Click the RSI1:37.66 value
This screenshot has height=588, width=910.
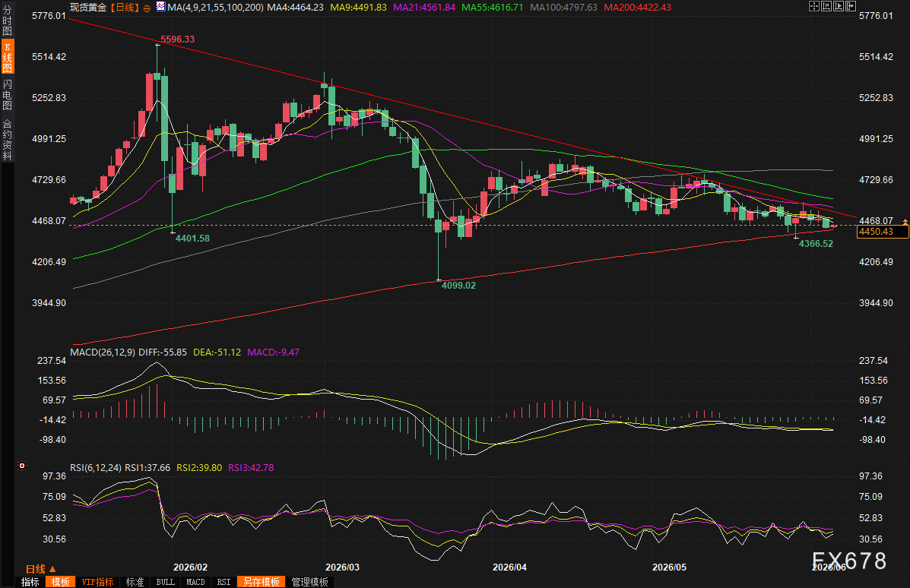[x=147, y=467]
